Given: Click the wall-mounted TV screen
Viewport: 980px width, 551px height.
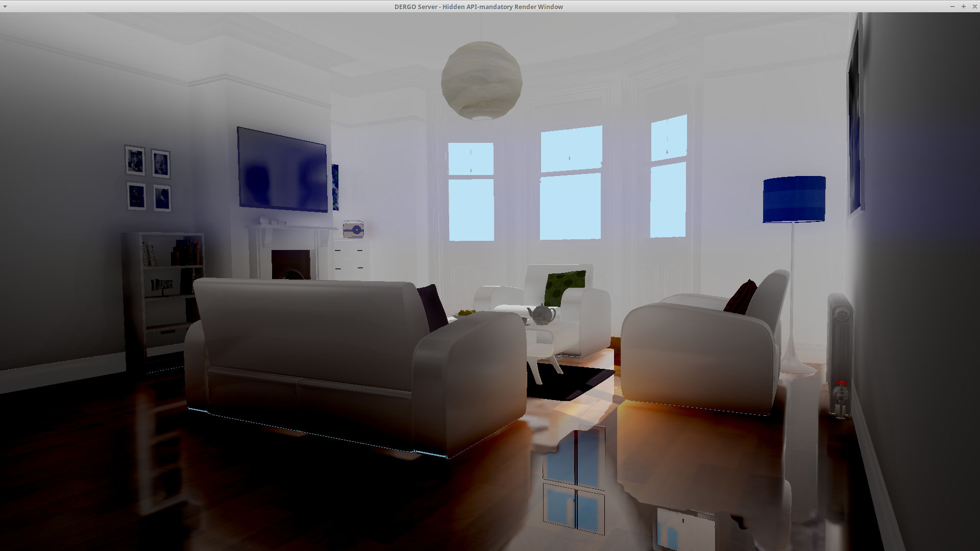Looking at the screenshot, I should point(282,170).
